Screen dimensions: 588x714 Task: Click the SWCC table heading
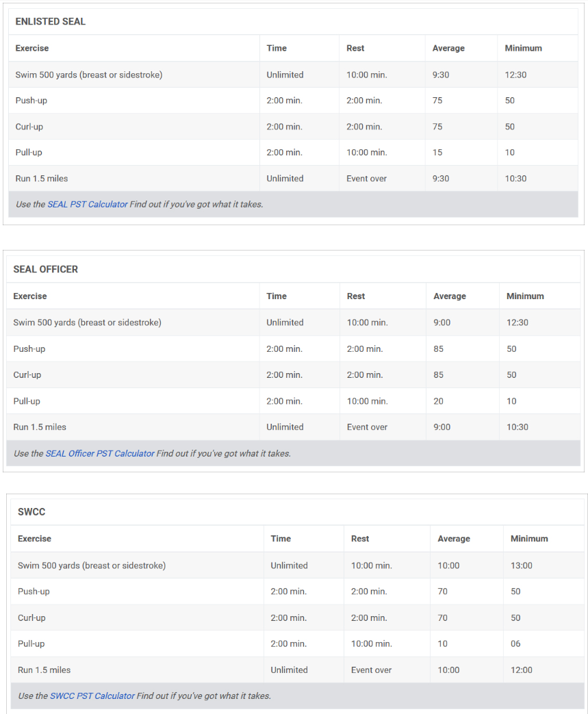click(x=31, y=512)
